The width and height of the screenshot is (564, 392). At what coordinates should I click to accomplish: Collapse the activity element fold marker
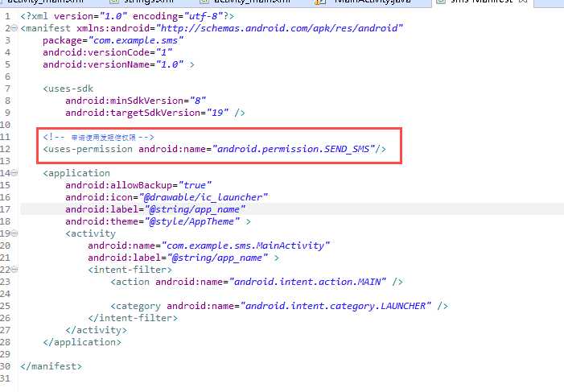click(14, 233)
